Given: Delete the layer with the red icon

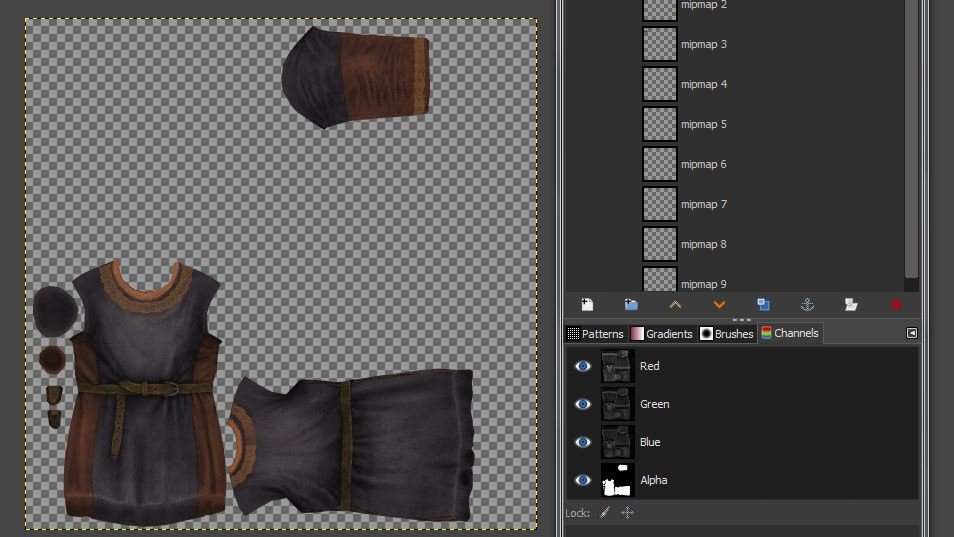Looking at the screenshot, I should [x=896, y=305].
